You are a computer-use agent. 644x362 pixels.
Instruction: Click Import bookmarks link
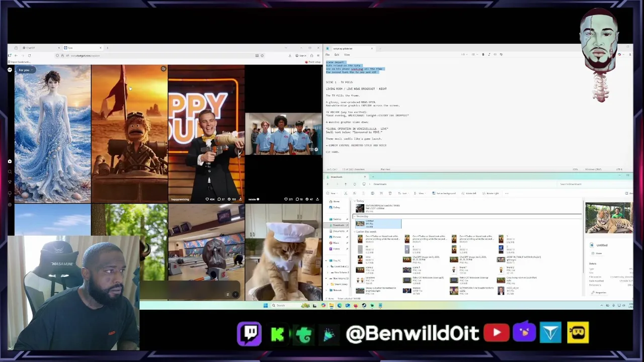point(19,62)
